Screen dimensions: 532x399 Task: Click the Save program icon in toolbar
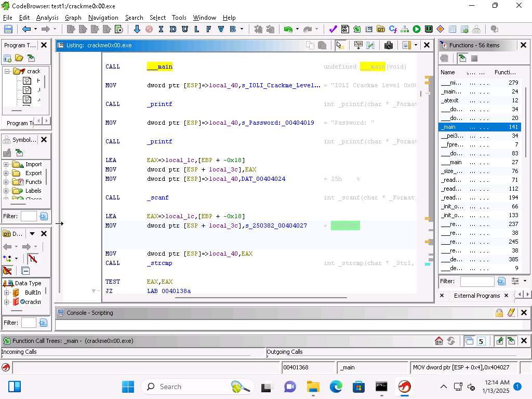coord(8,29)
